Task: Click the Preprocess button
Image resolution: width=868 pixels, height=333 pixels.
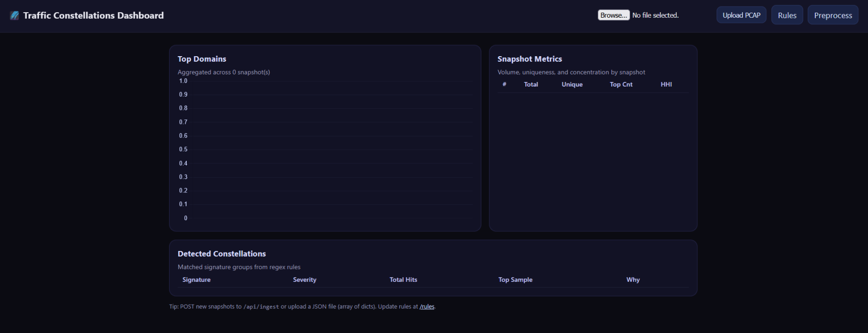Action: point(833,15)
